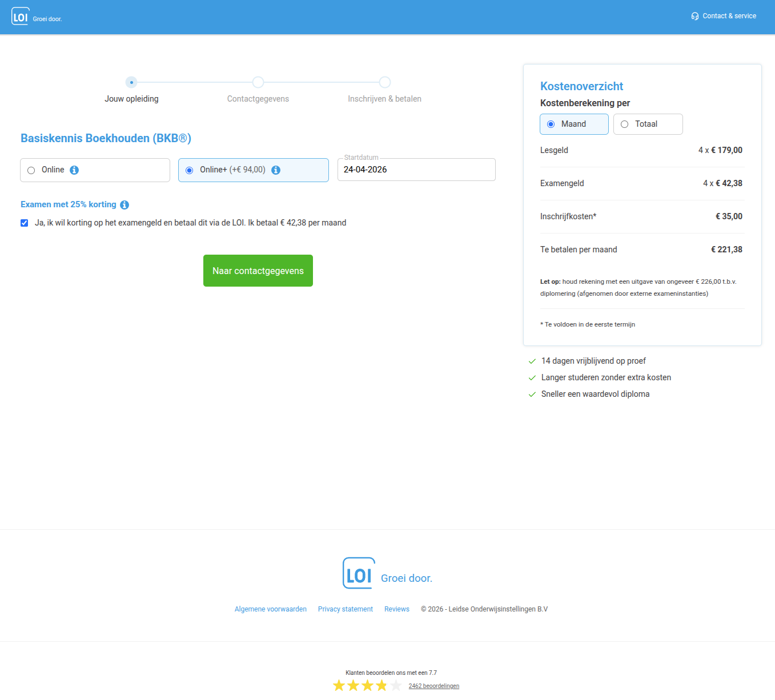
Task: Click the Examengeld amount 4 x € 42,38
Action: click(722, 183)
